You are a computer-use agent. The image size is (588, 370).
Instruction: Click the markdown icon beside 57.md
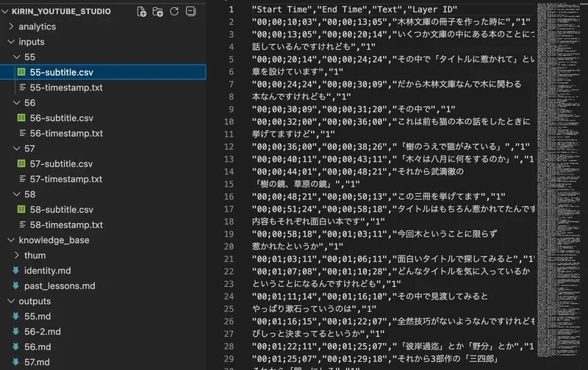pyautogui.click(x=15, y=362)
